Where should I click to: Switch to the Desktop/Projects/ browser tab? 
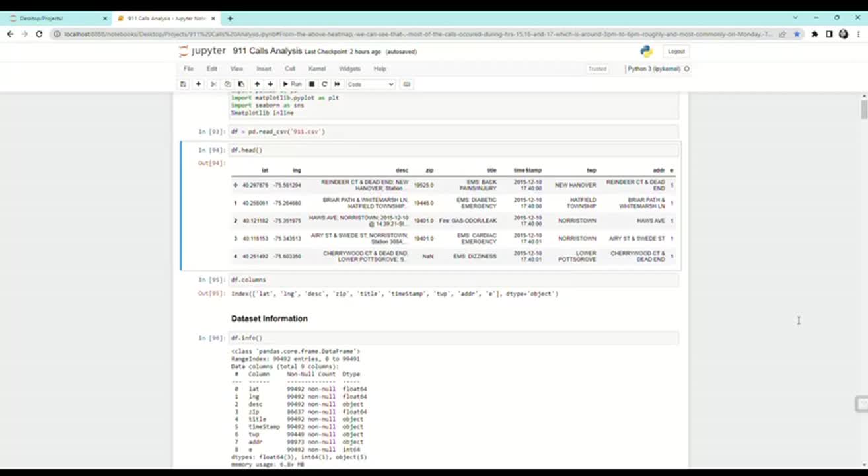tap(56, 19)
